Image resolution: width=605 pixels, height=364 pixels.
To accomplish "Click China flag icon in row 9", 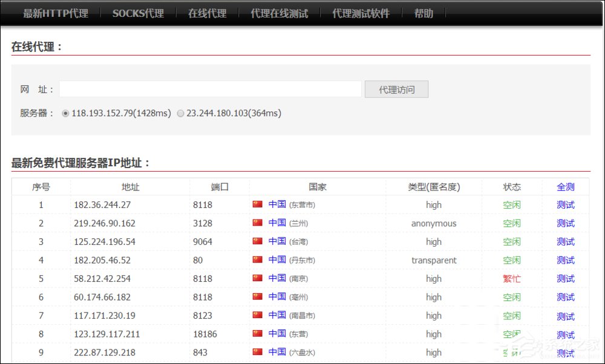I will pos(258,352).
